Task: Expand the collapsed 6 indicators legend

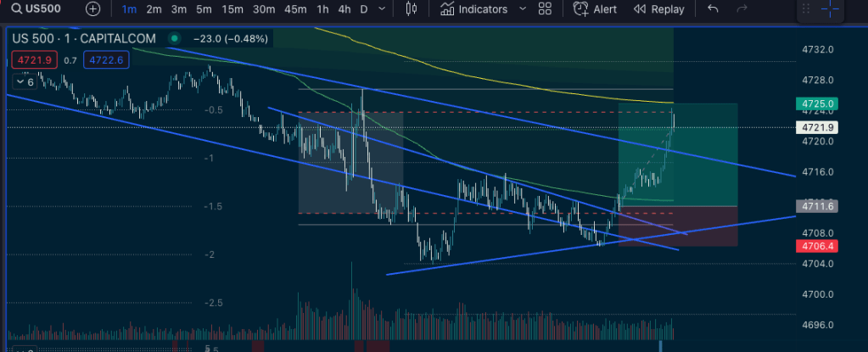Action: (24, 82)
